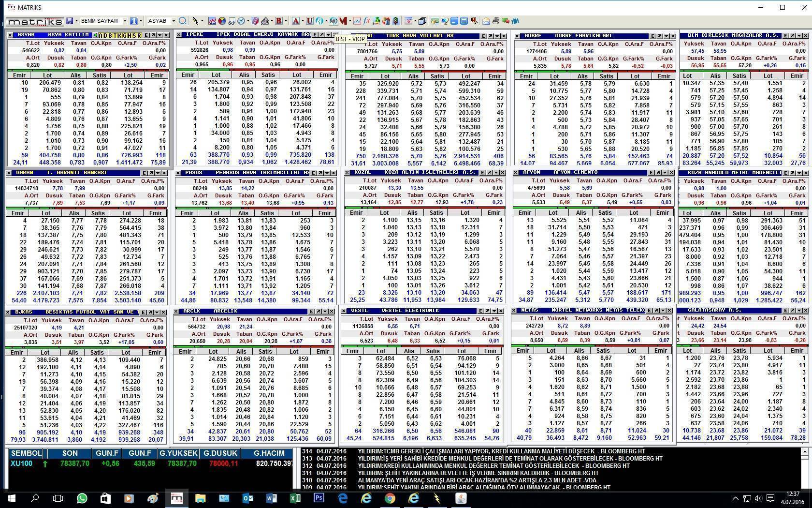Click the magnifier search icon beside ASYAB
Viewport: 812px width, 508px height.
[183, 21]
